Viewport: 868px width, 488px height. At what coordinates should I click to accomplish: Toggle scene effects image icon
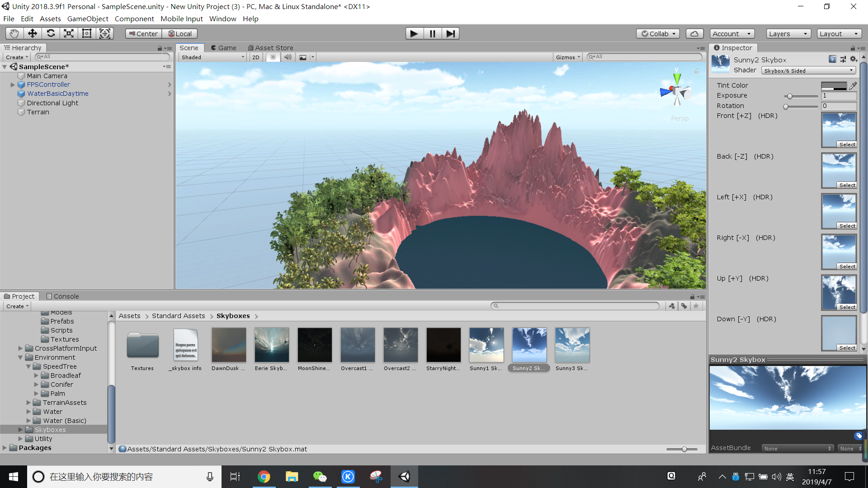pos(303,57)
